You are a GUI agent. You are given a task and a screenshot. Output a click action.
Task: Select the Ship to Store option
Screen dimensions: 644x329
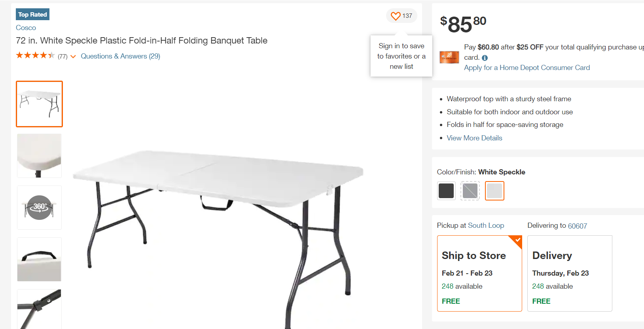click(479, 273)
